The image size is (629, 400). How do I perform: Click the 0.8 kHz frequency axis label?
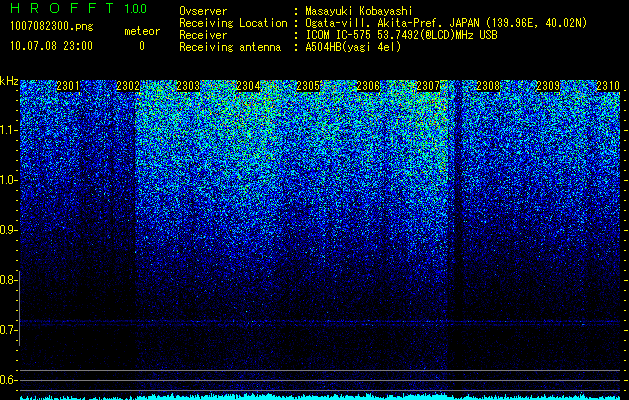coord(8,280)
